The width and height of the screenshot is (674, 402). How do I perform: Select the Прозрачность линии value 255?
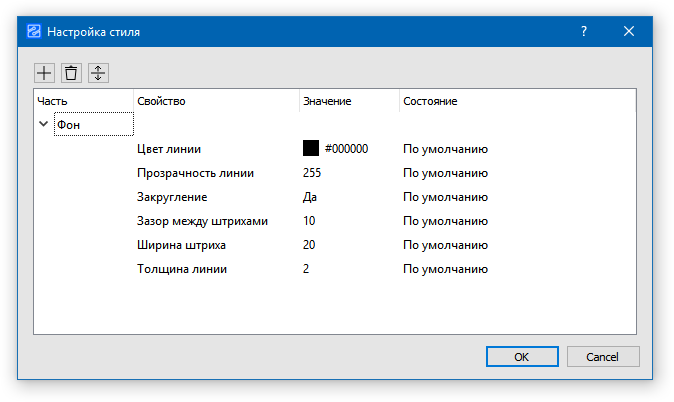312,173
